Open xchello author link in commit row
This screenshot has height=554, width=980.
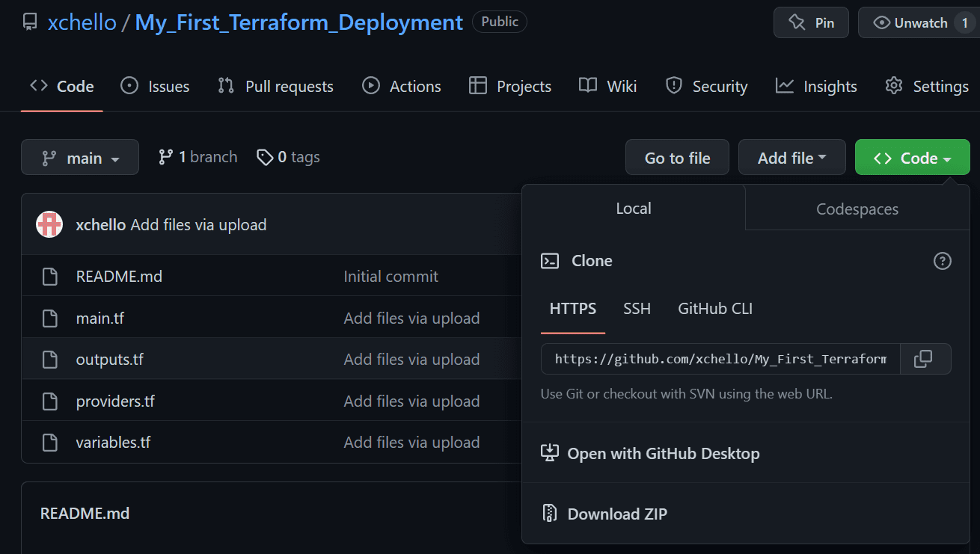pos(101,224)
